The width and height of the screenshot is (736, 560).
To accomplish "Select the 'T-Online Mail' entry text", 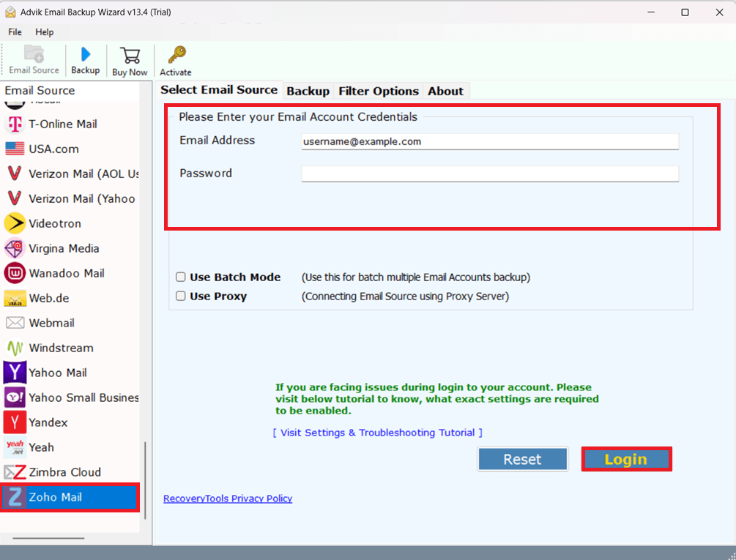I will (x=63, y=124).
